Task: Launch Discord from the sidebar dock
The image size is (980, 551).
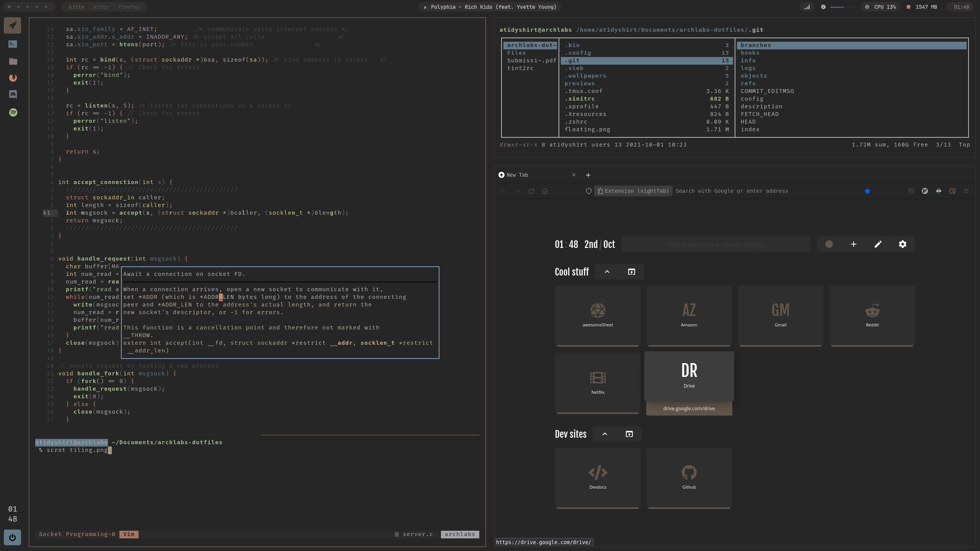Action: (13, 94)
